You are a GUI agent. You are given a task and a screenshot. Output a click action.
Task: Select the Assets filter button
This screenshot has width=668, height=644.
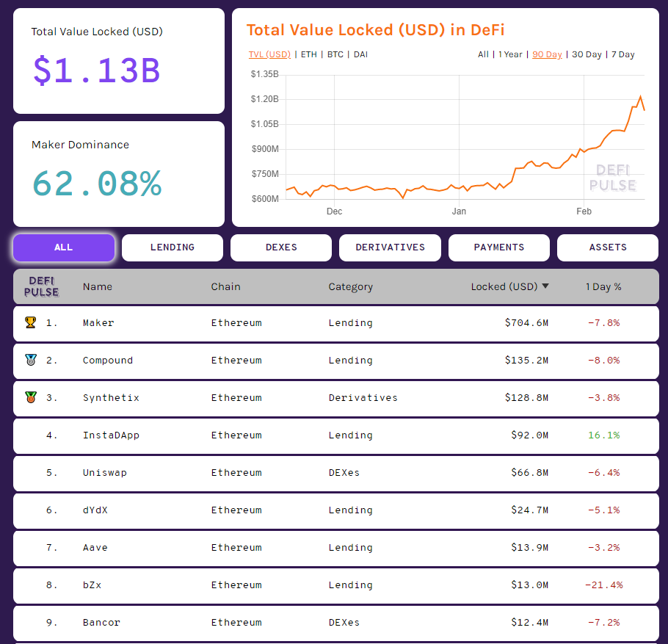click(x=608, y=247)
